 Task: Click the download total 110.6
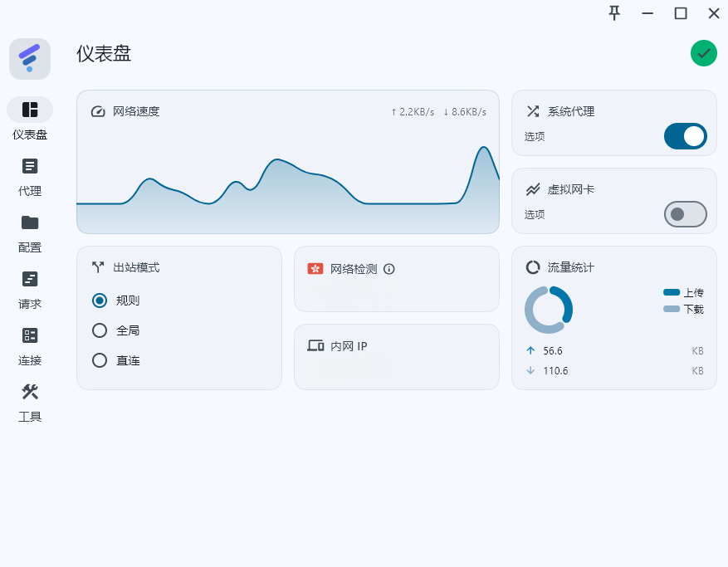[x=555, y=371]
